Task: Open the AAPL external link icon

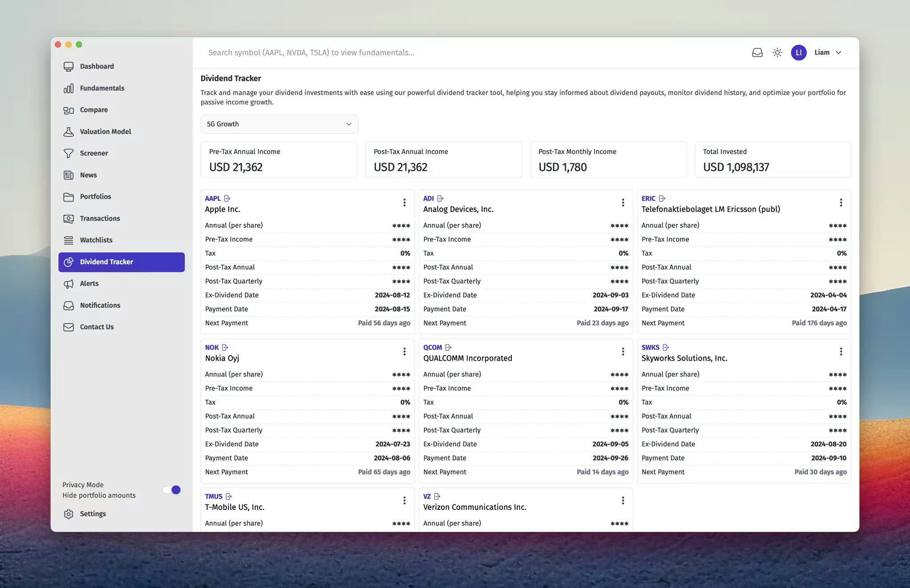Action: coord(227,199)
